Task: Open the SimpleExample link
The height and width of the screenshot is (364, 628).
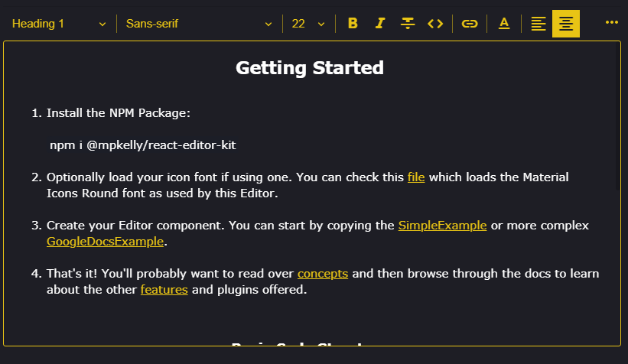Action: [442, 226]
